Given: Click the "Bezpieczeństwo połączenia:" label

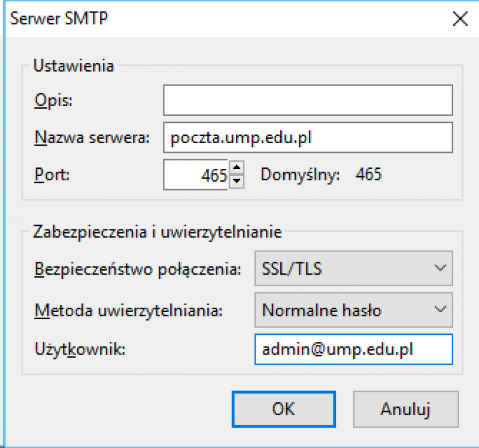Looking at the screenshot, I should [x=138, y=268].
